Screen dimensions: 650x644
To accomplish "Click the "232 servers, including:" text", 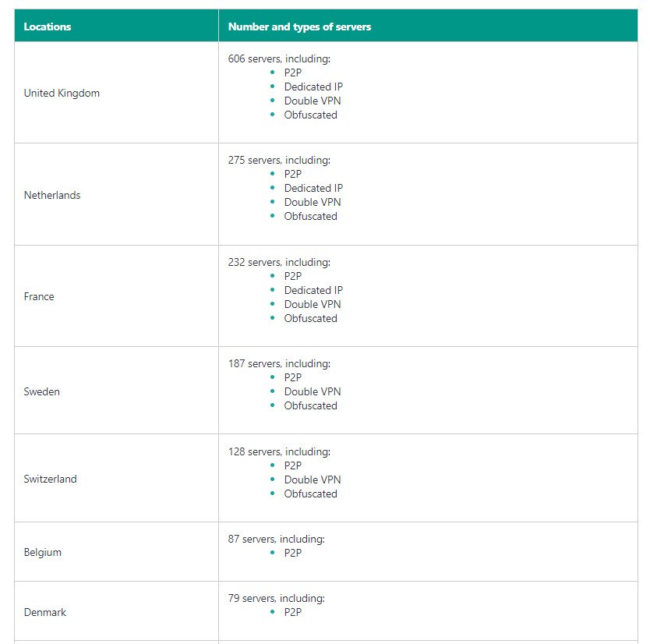I will click(x=279, y=262).
